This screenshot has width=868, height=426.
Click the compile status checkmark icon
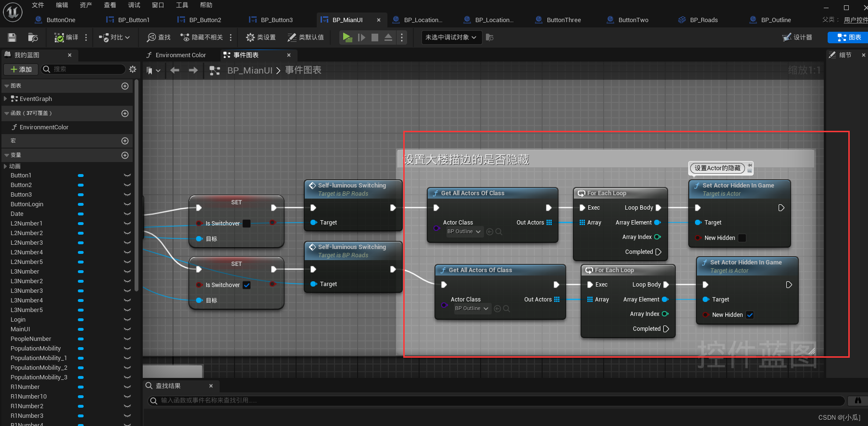(x=59, y=38)
